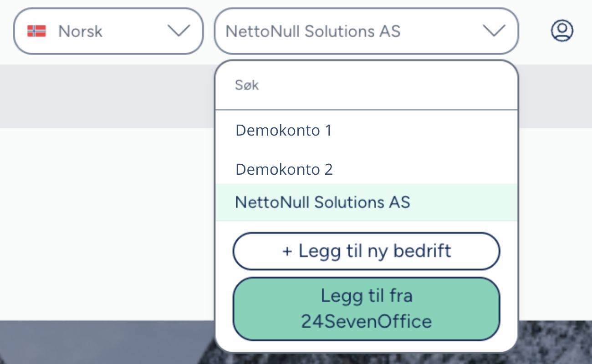Select Demokonto 1 from the company list
This screenshot has height=364, width=592.
pyautogui.click(x=283, y=131)
